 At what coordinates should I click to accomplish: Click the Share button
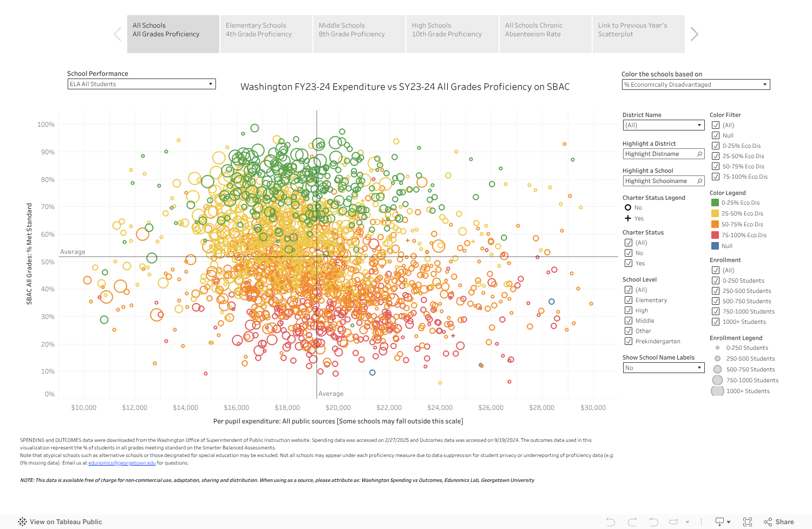[779, 522]
